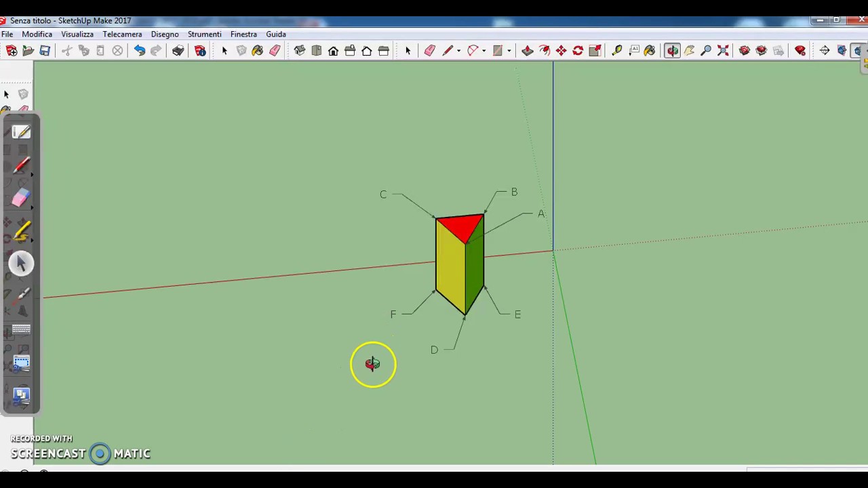Open the Strumenti menu
868x488 pixels.
click(204, 34)
